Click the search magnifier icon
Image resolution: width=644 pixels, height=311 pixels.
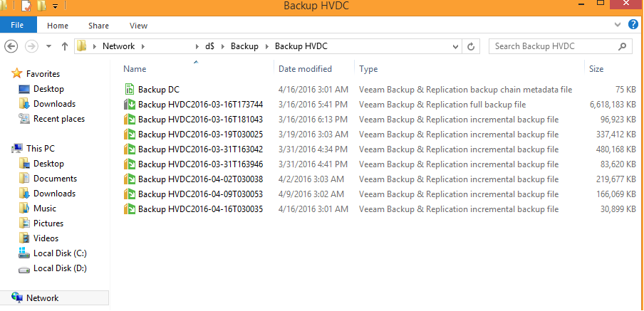[623, 46]
